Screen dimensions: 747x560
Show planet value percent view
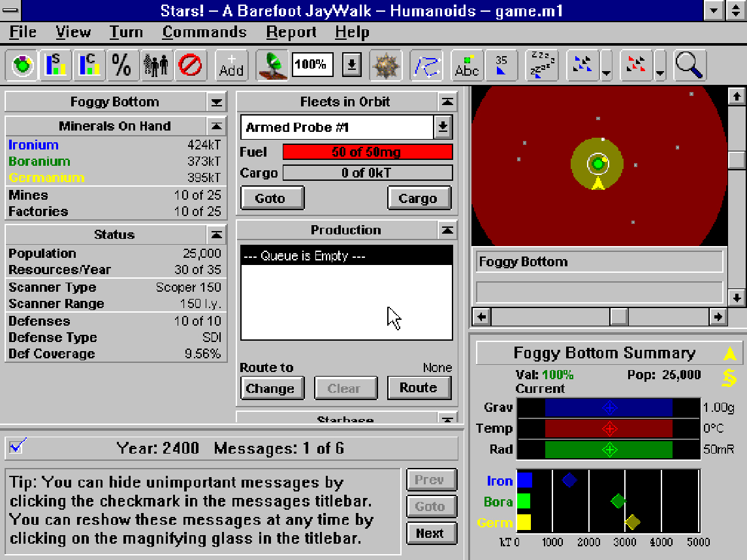click(122, 65)
